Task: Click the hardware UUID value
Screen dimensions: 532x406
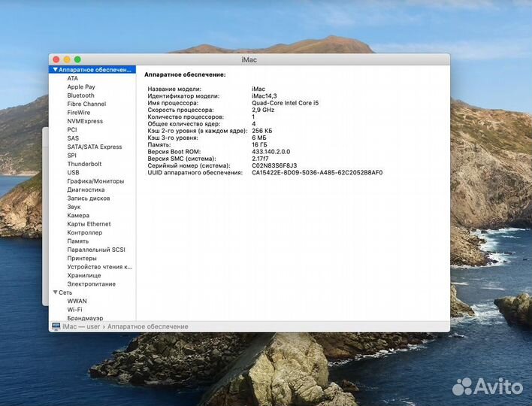Action: coord(317,172)
